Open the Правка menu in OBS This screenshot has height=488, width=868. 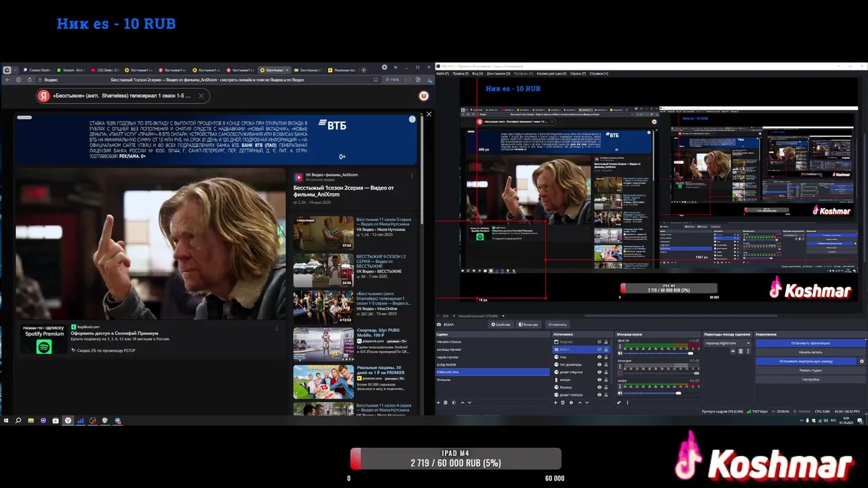click(460, 74)
